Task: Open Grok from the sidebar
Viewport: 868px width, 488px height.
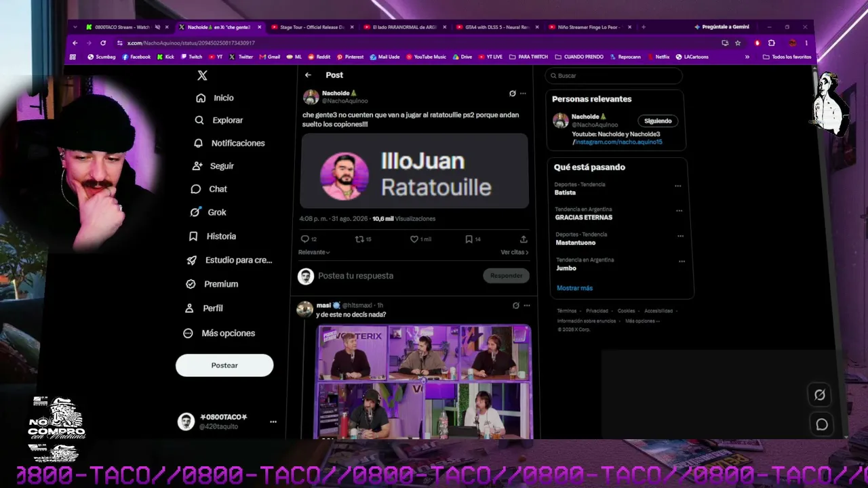Action: (208, 212)
